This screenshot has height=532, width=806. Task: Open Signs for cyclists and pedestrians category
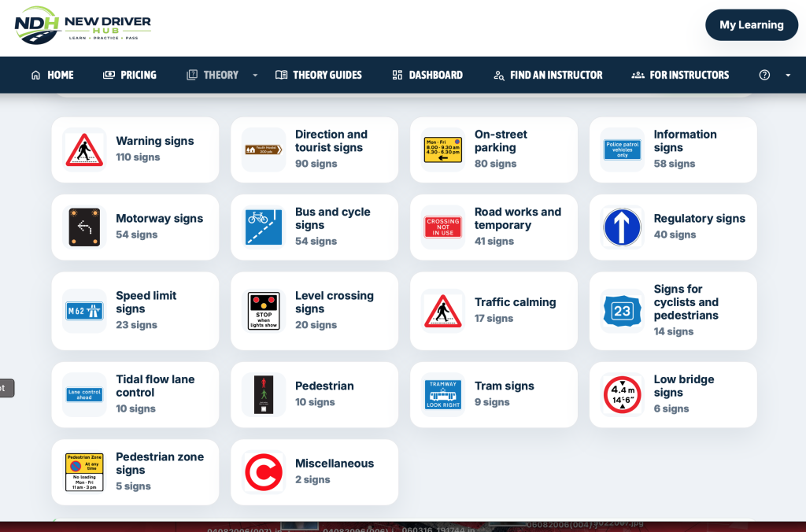tap(674, 311)
